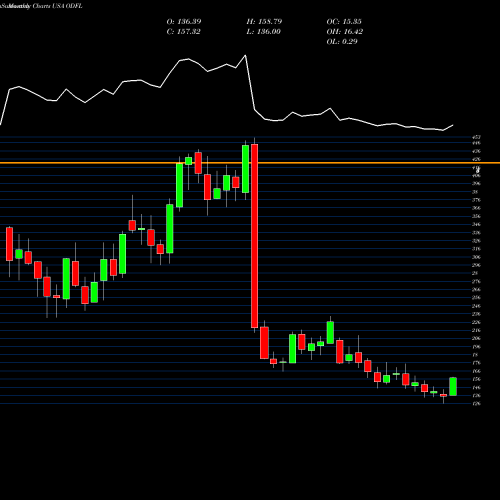This screenshot has height=500, width=500.
Task: Click the low value L: 136.00
Action: coord(264,32)
